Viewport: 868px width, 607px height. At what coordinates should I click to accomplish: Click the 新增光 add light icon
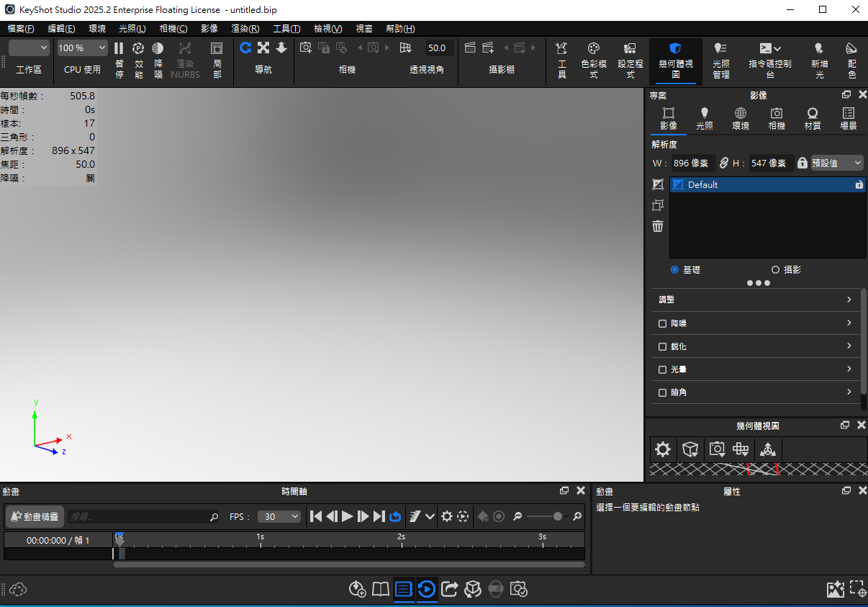(819, 48)
